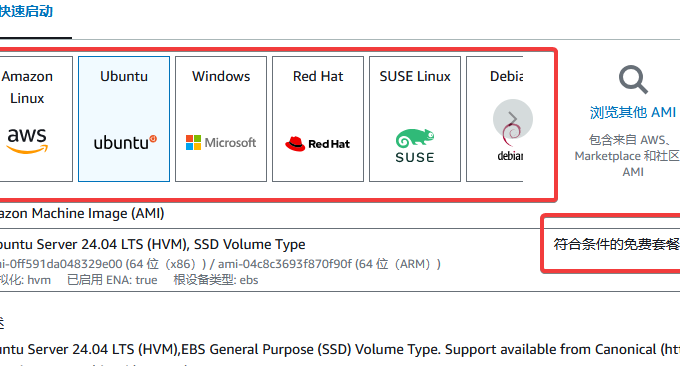Screen dimensions: 680x366
Task: Click the AMI ID line ami-04c8c3693f870f90f
Action: click(329, 264)
